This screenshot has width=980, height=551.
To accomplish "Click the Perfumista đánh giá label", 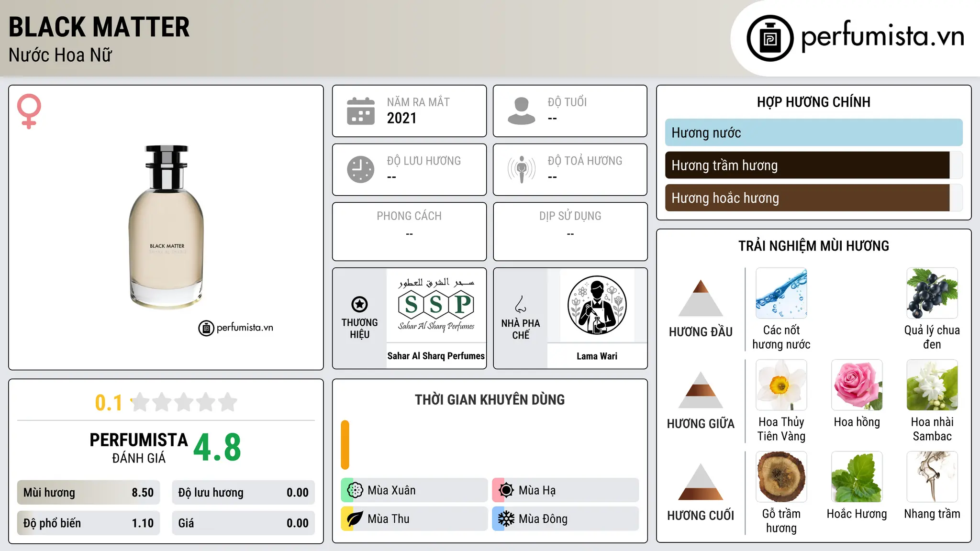I will [139, 448].
